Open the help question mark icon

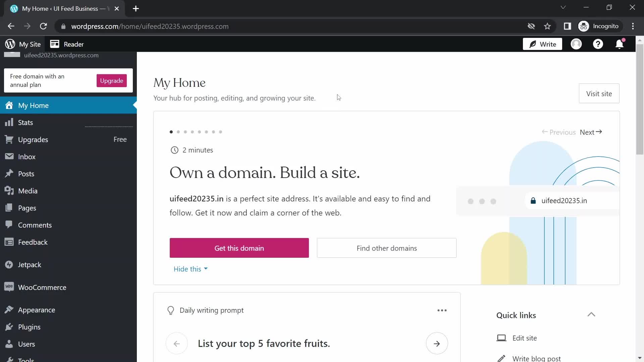(x=598, y=44)
